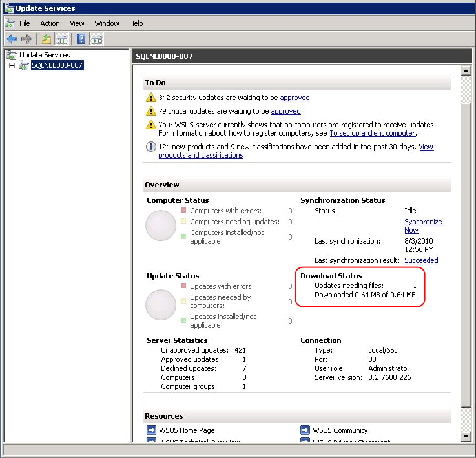Image resolution: width=476 pixels, height=458 pixels.
Task: Click the green Updates installed/not applicable legend swatch
Action: click(x=183, y=320)
